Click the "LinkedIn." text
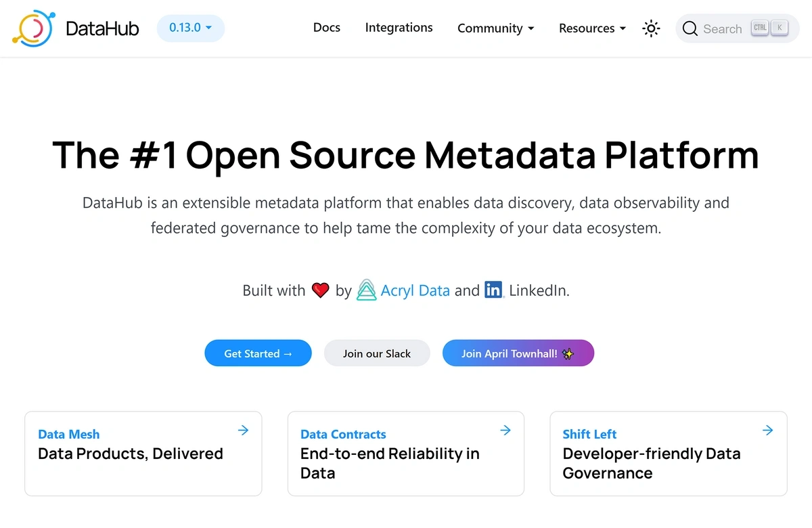Image resolution: width=812 pixels, height=528 pixels. [x=539, y=290]
